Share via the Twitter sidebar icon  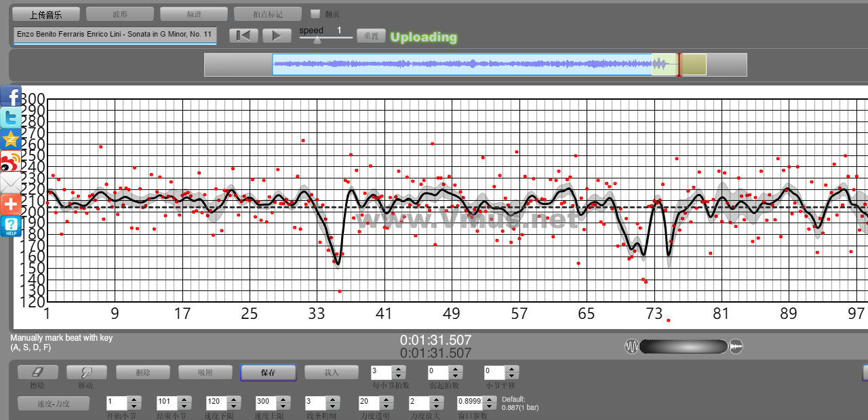pyautogui.click(x=11, y=118)
